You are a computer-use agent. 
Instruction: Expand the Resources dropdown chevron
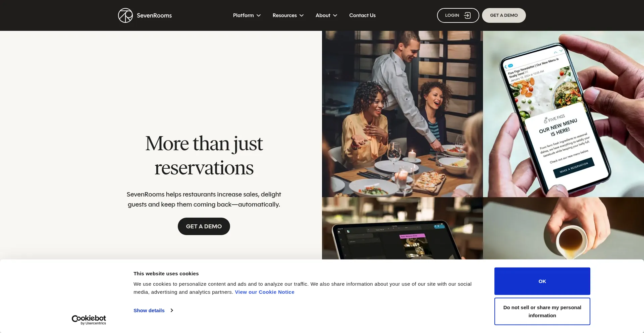tap(302, 15)
